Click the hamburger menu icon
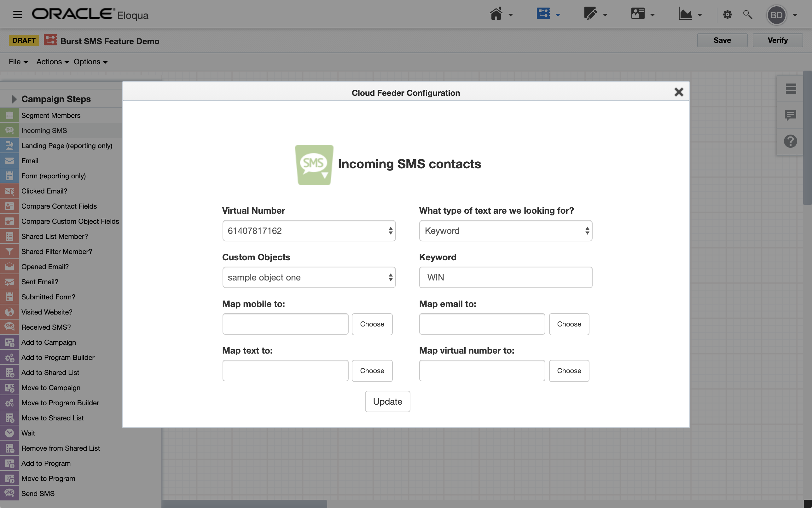The height and width of the screenshot is (508, 812). (x=17, y=14)
